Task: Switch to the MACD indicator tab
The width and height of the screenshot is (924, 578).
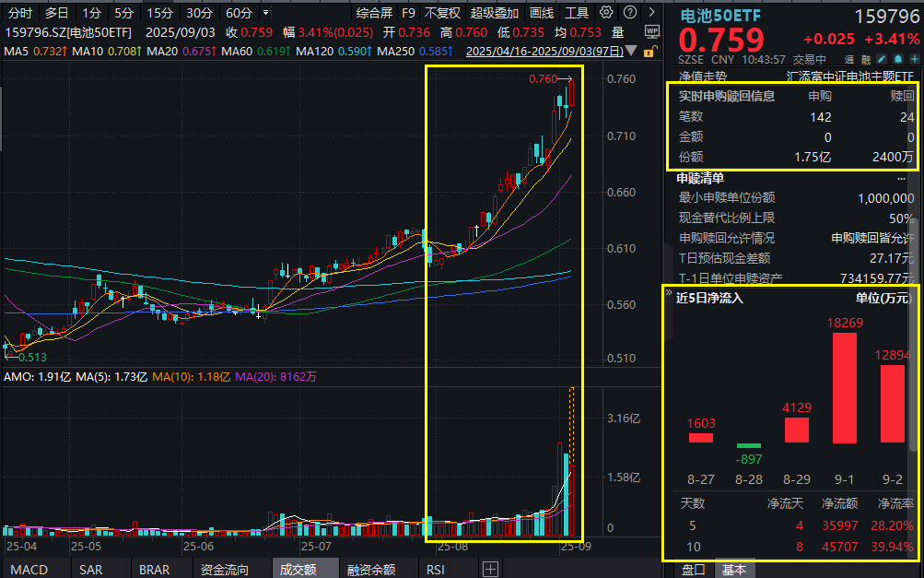Action: pyautogui.click(x=29, y=570)
